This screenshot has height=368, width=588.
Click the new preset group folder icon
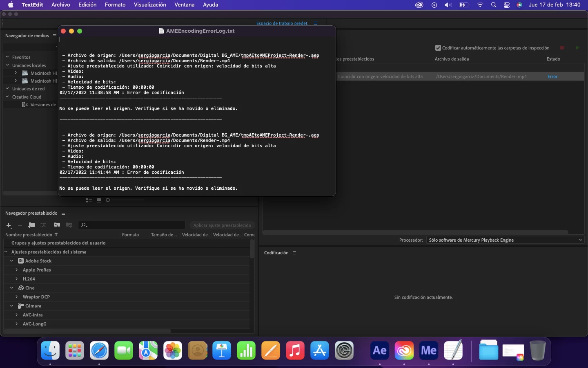(31, 225)
